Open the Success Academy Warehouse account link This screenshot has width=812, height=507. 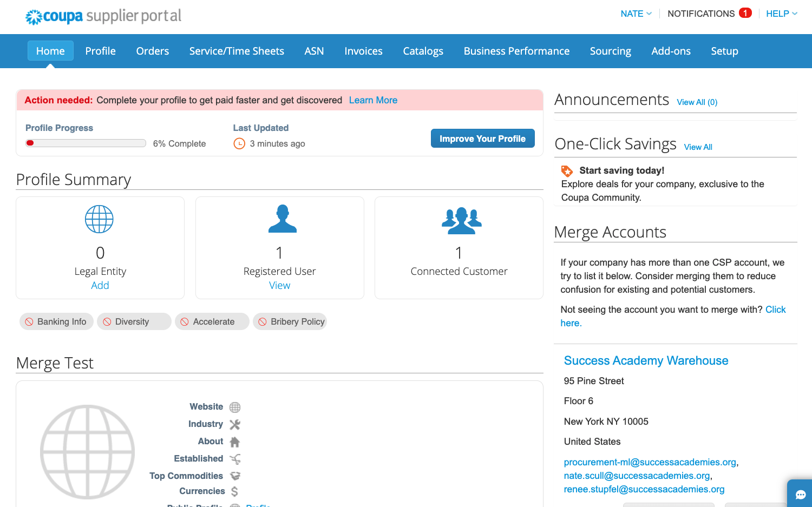646,360
